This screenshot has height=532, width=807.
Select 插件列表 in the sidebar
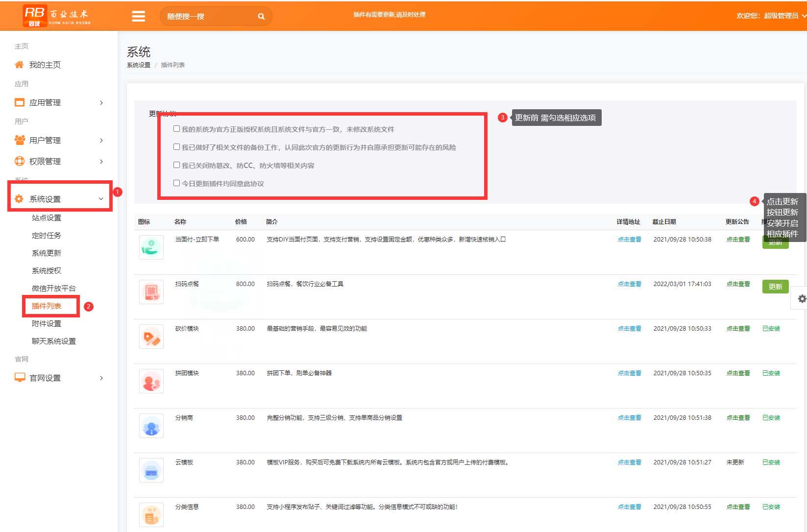click(47, 306)
